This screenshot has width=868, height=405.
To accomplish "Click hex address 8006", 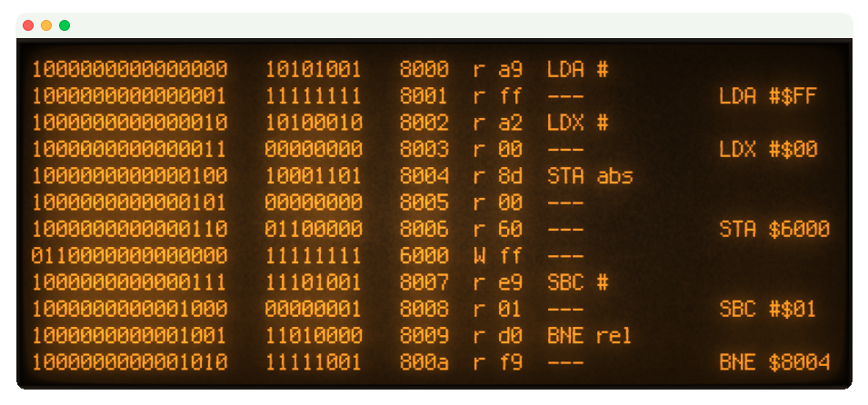I will point(424,229).
